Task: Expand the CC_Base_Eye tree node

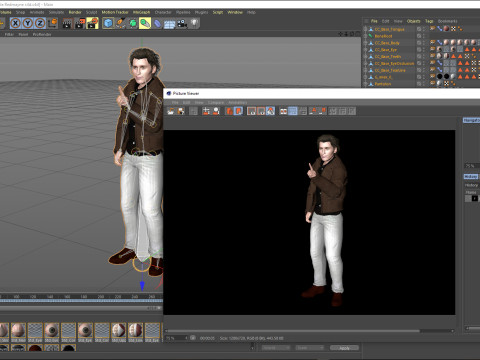Action: point(365,50)
